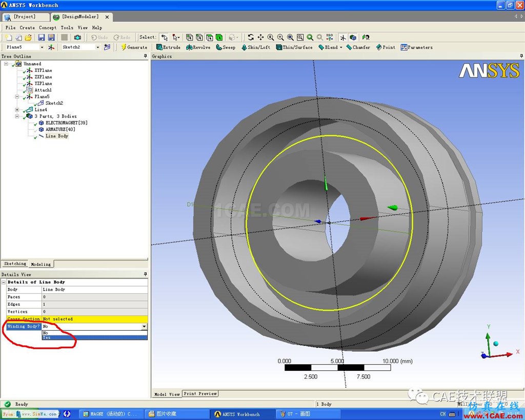Click the Look At face icon
This screenshot has height=420, width=525.
click(366, 37)
